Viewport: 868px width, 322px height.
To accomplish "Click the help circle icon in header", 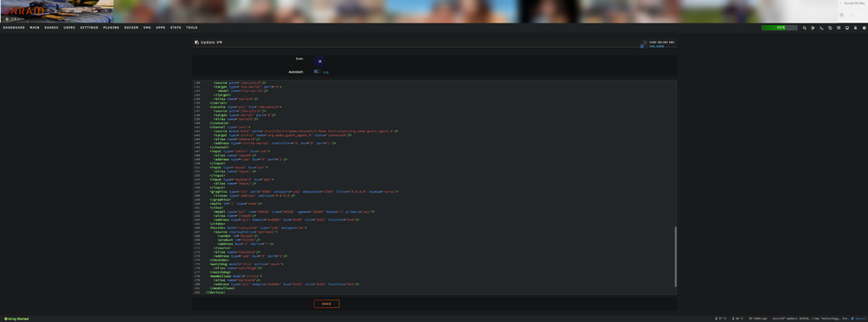I will click(865, 28).
